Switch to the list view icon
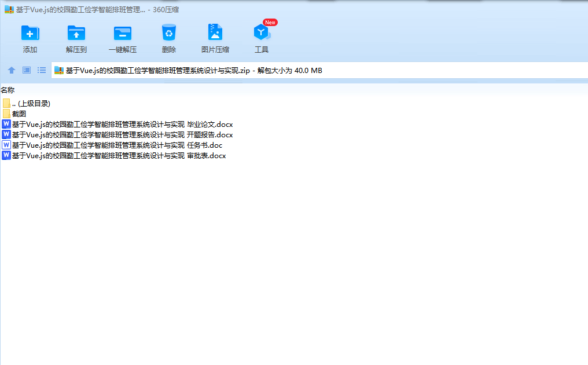This screenshot has height=365, width=588. pos(42,70)
